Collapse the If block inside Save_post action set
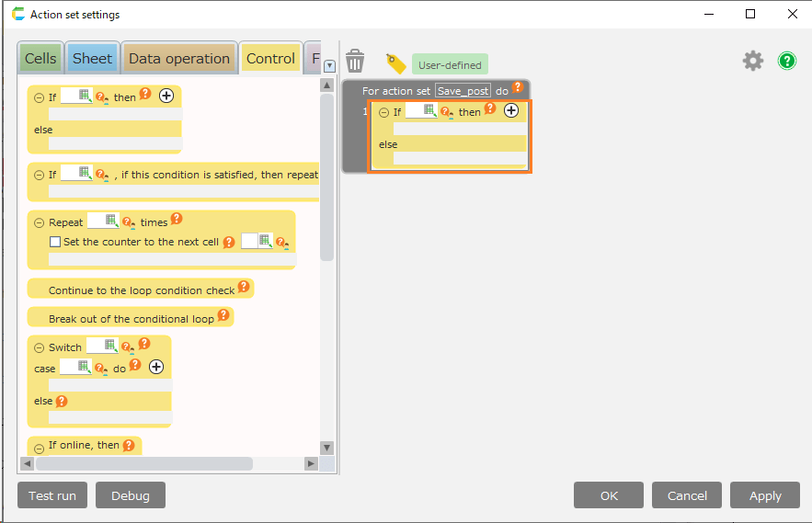This screenshot has height=523, width=812. (383, 112)
